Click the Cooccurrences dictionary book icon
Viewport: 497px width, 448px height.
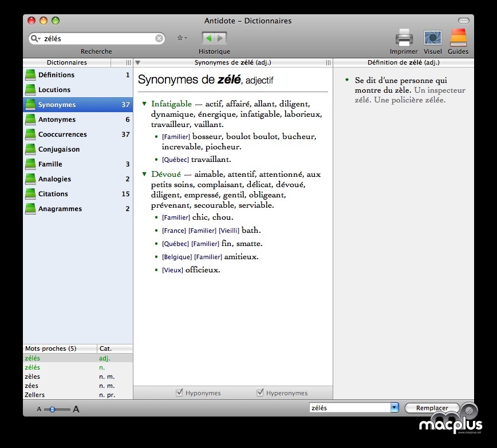pyautogui.click(x=30, y=134)
